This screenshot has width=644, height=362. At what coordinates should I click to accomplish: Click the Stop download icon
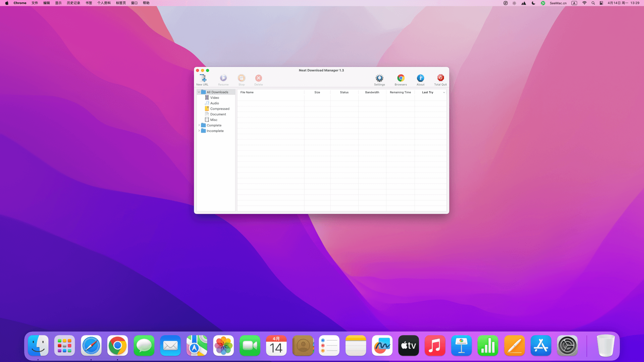tap(241, 78)
